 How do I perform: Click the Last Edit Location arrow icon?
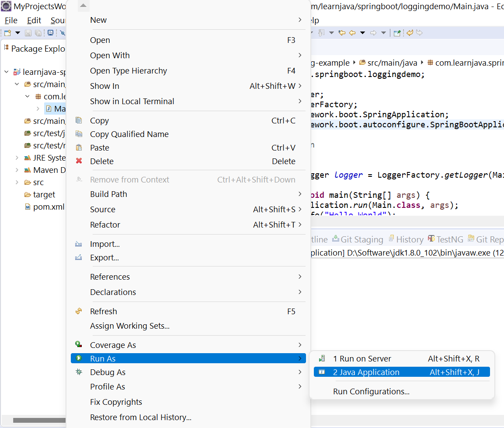tap(342, 33)
